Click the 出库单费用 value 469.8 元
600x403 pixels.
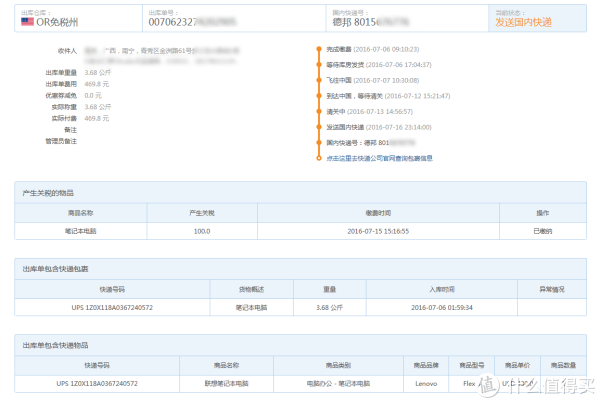coord(96,84)
